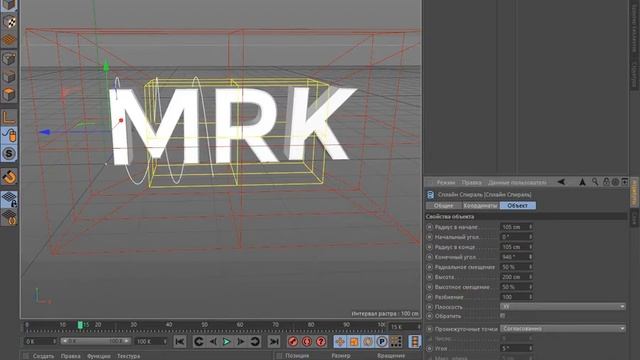This screenshot has height=360, width=640.
Task: Click the preview range slider bar
Action: [x=96, y=341]
